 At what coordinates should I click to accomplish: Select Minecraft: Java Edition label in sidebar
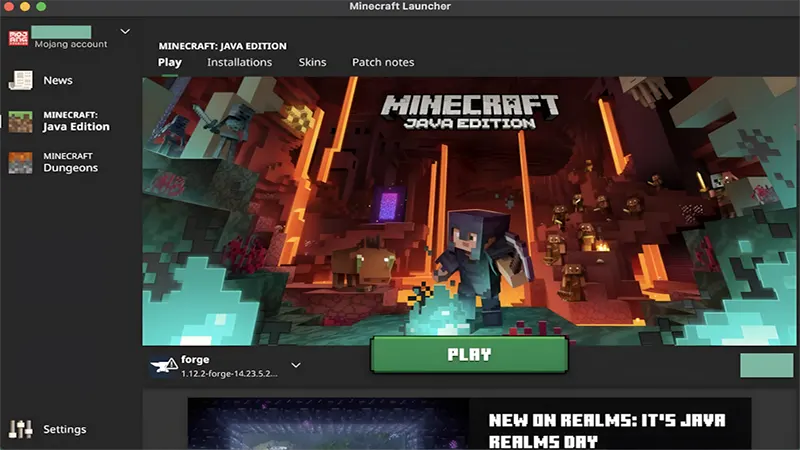(x=76, y=121)
